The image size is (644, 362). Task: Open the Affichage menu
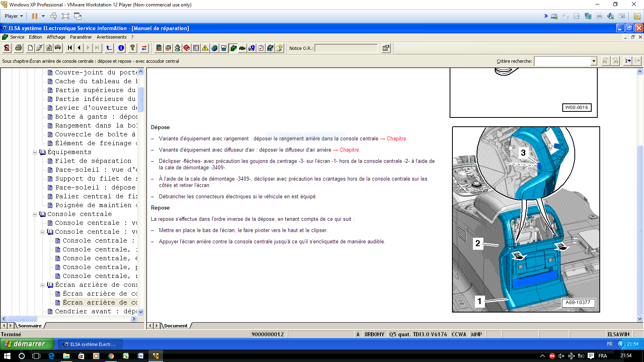coord(56,37)
